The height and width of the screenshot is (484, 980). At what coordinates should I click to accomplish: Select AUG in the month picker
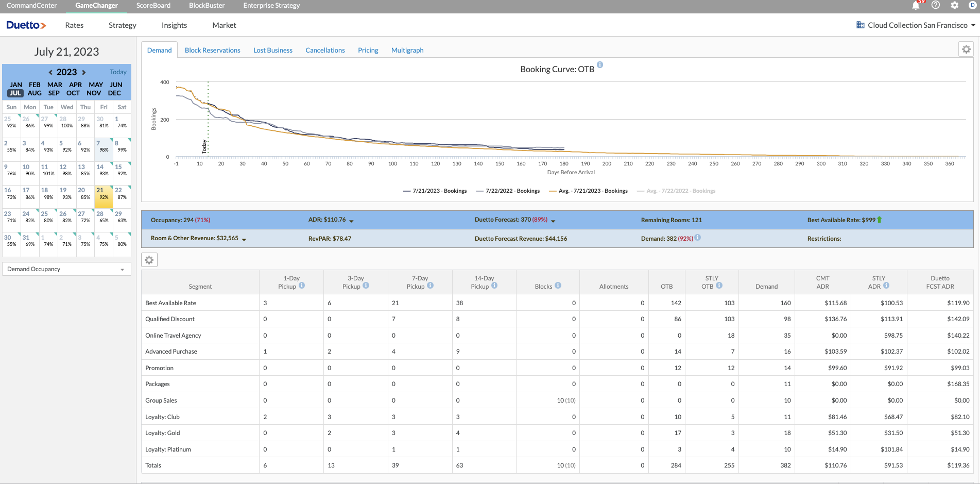click(x=35, y=93)
